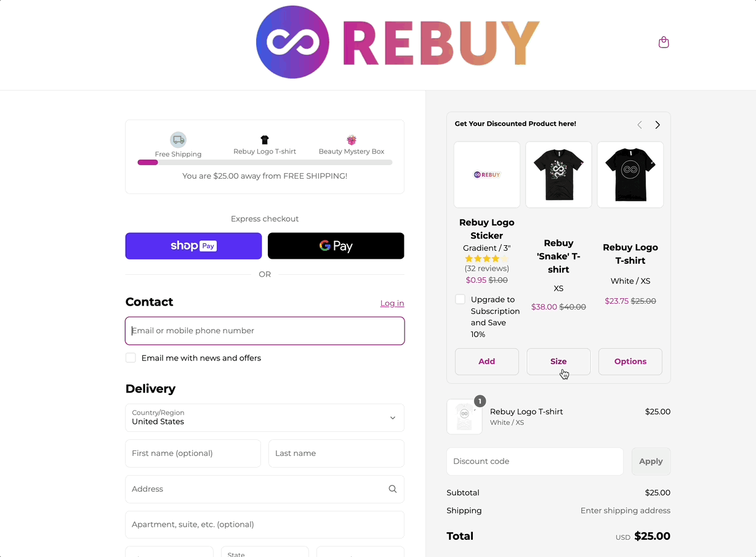Enable Email me with news and offers

[x=131, y=358]
